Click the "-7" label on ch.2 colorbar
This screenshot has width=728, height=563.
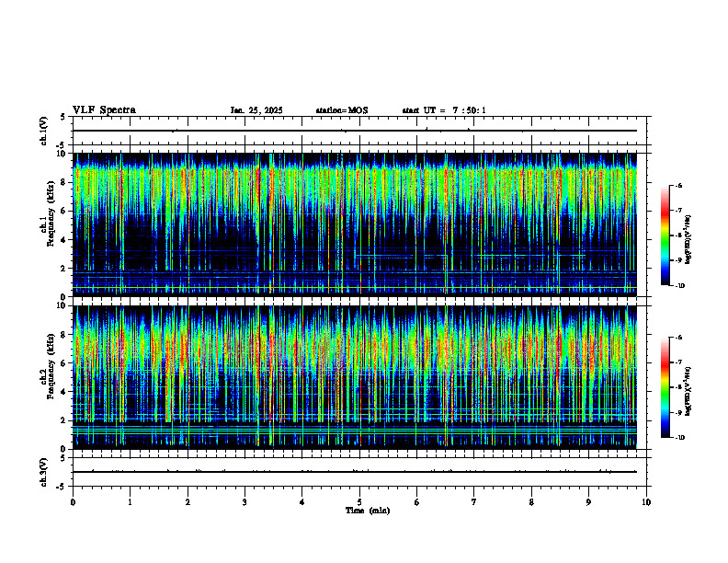tap(678, 362)
